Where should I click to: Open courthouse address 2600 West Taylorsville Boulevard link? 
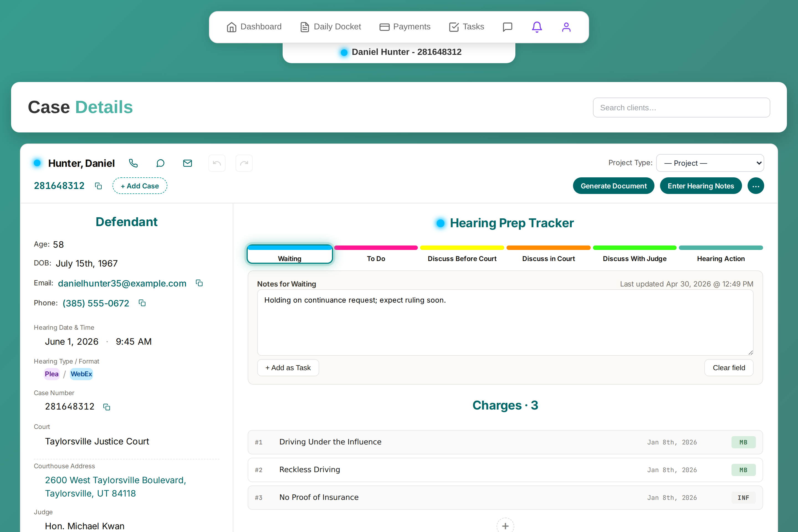tap(115, 487)
